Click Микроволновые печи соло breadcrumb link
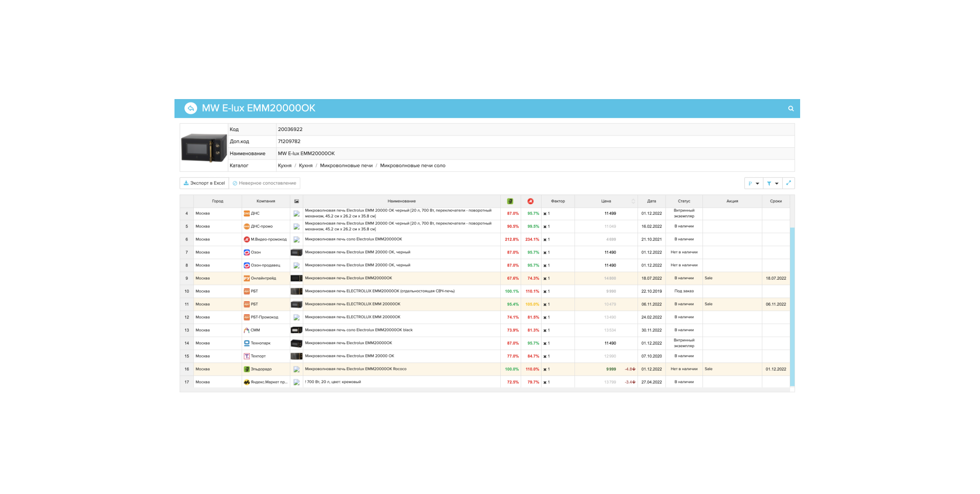980x494 pixels. 412,166
